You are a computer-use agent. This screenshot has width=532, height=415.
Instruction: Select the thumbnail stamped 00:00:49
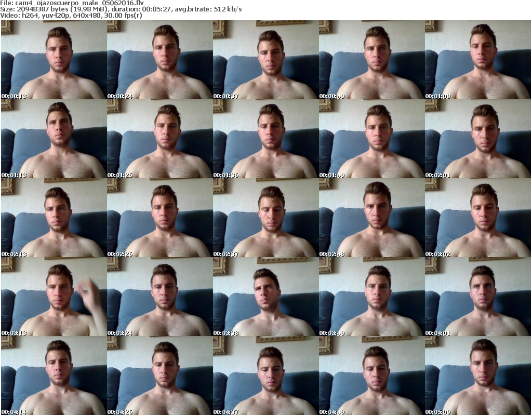372,60
